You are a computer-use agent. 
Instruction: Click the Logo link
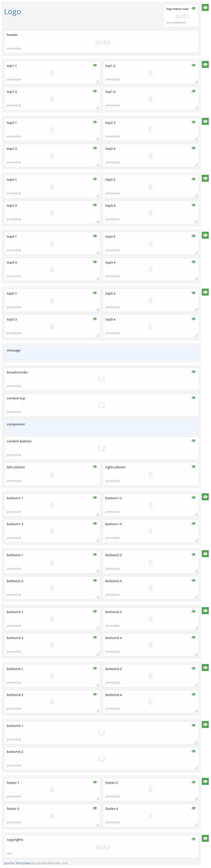click(x=12, y=12)
